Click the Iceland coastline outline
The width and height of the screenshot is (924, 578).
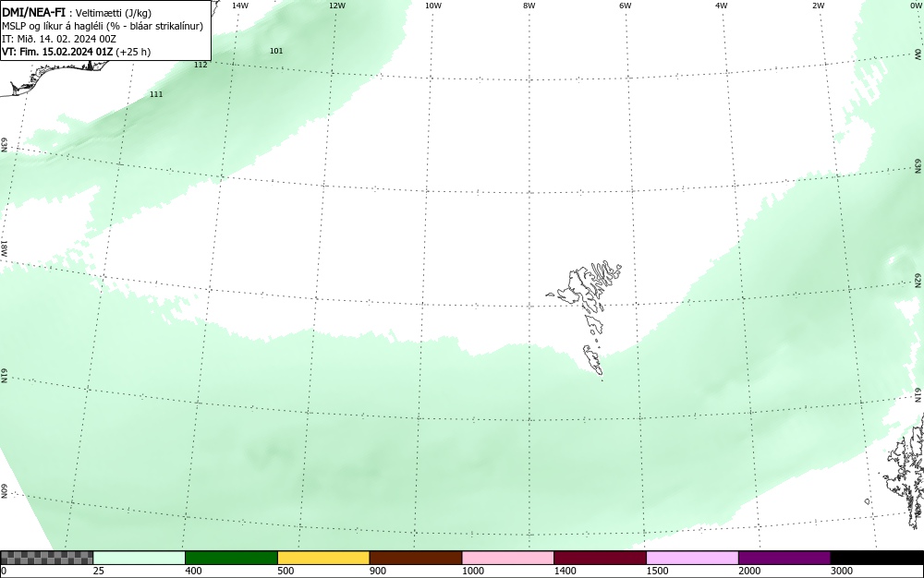tap(56, 77)
